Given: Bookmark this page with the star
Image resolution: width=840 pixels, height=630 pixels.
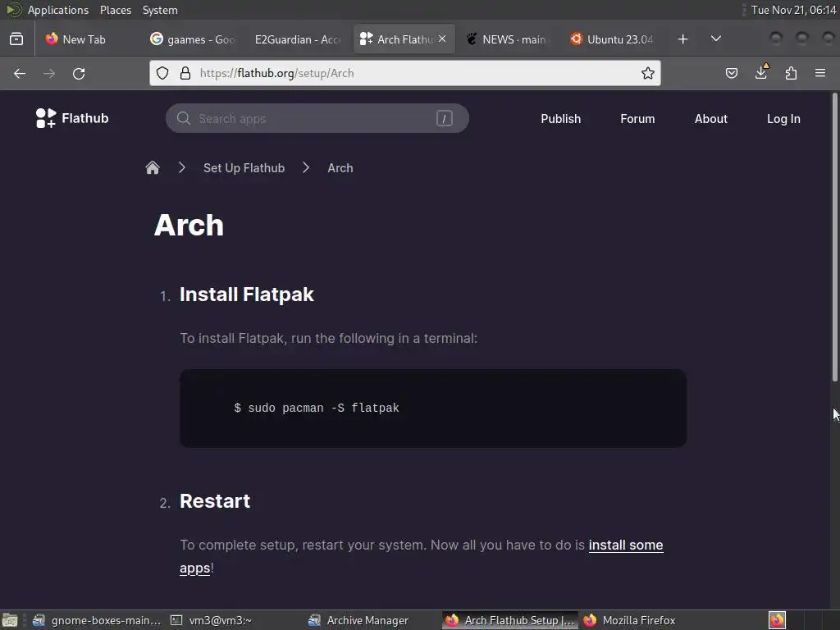Looking at the screenshot, I should (648, 73).
